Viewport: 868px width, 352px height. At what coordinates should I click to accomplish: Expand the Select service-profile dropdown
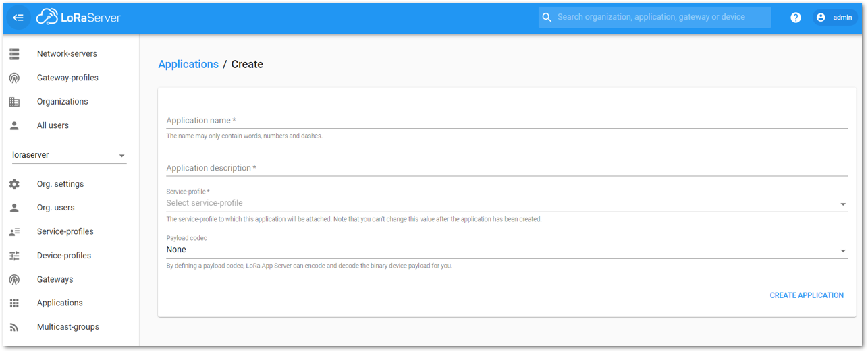click(507, 203)
